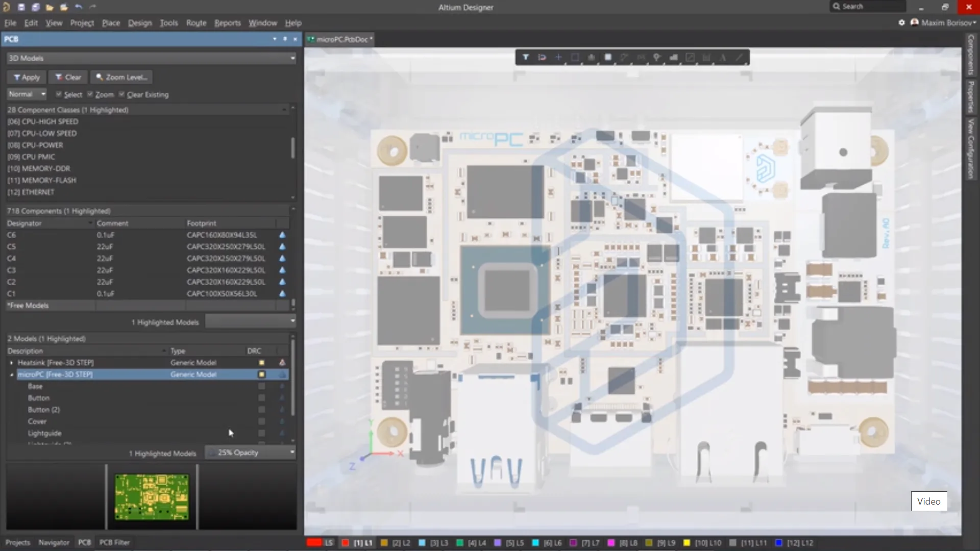Switch to the Projects panel tab
The height and width of the screenshot is (551, 980).
18,542
